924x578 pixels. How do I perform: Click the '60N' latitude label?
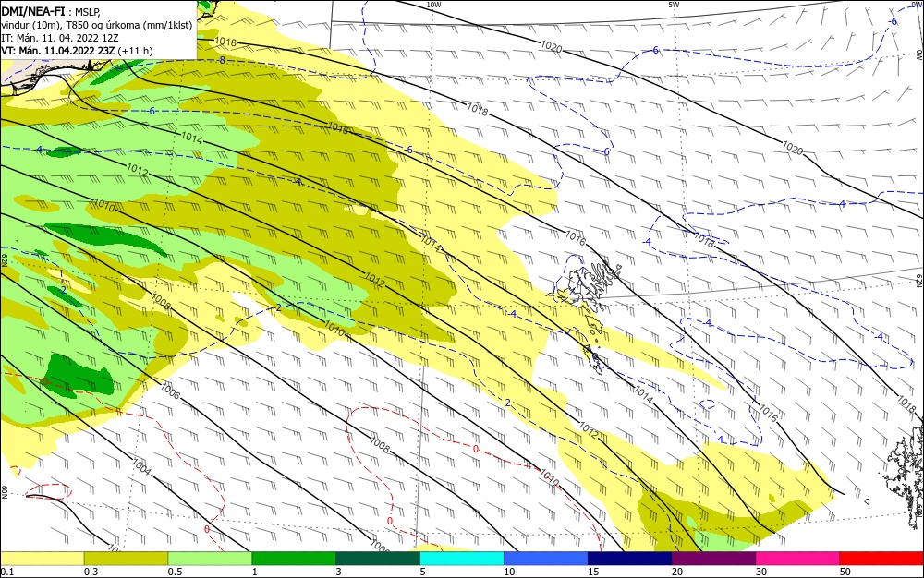tap(4, 491)
